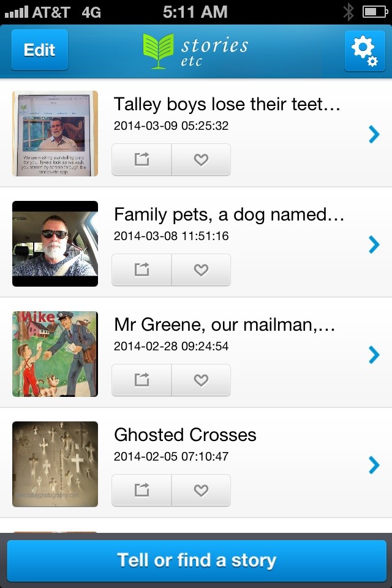The image size is (392, 588).
Task: Share the Family pets story
Action: point(141,270)
